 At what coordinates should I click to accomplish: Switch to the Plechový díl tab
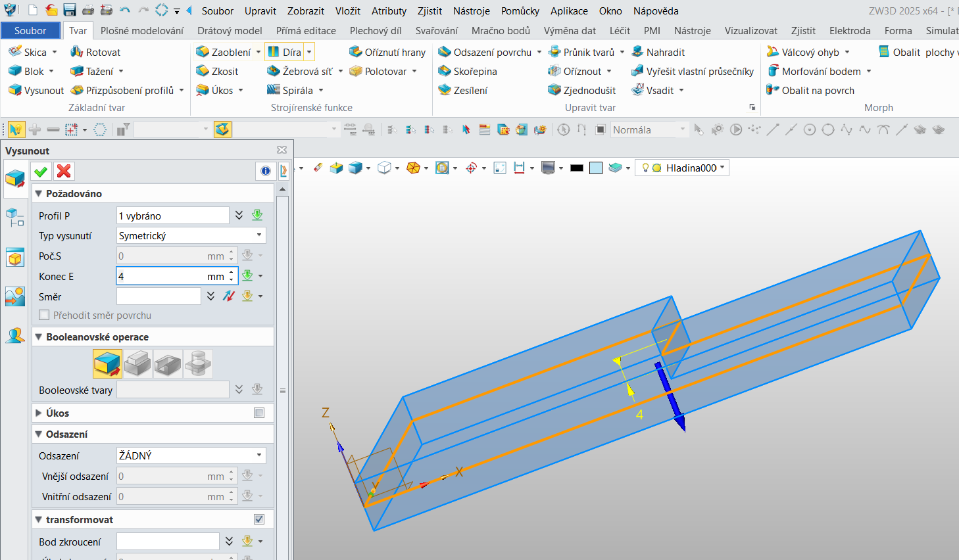pyautogui.click(x=376, y=30)
